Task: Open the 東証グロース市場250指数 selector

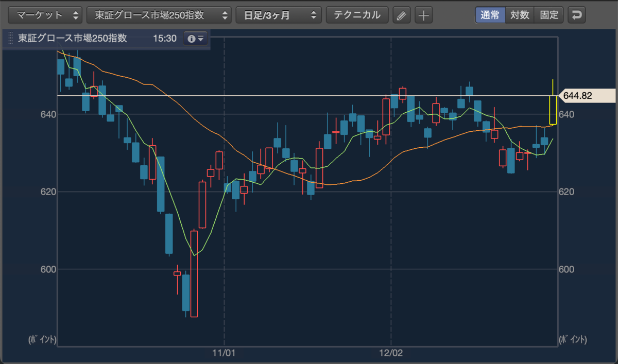Action: pyautogui.click(x=159, y=15)
